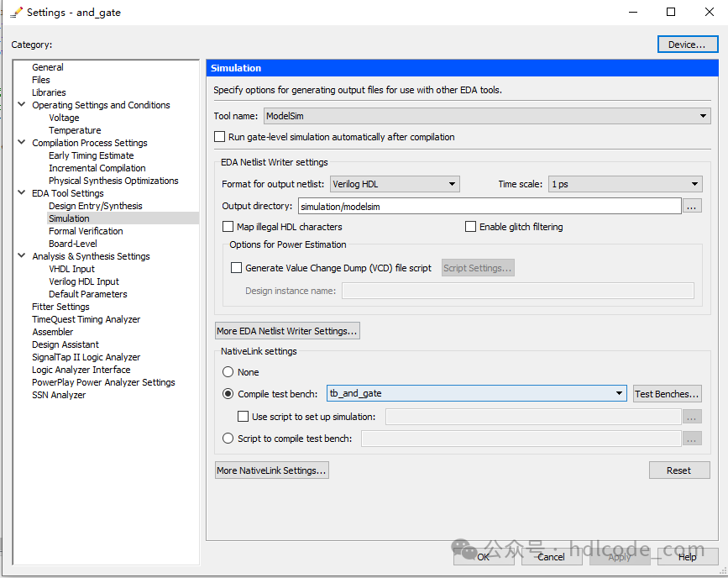This screenshot has width=728, height=578.
Task: Select Voltage in category tree
Action: coord(64,118)
